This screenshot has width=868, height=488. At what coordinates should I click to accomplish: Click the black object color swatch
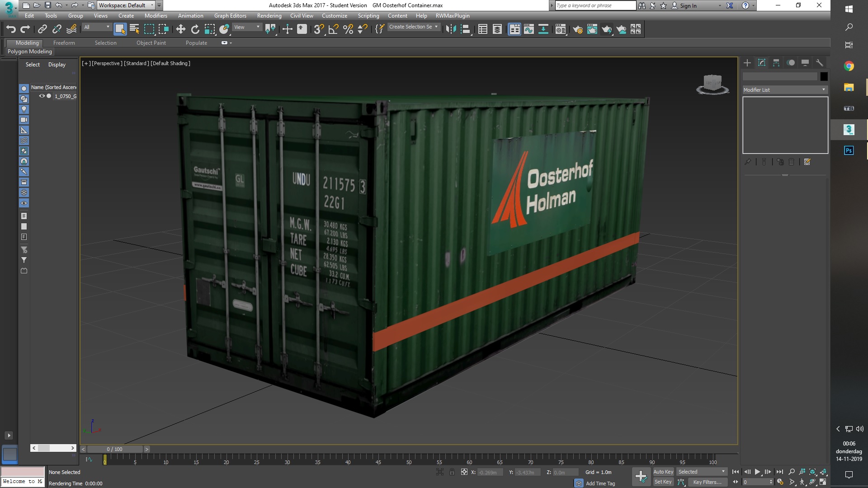tap(824, 76)
